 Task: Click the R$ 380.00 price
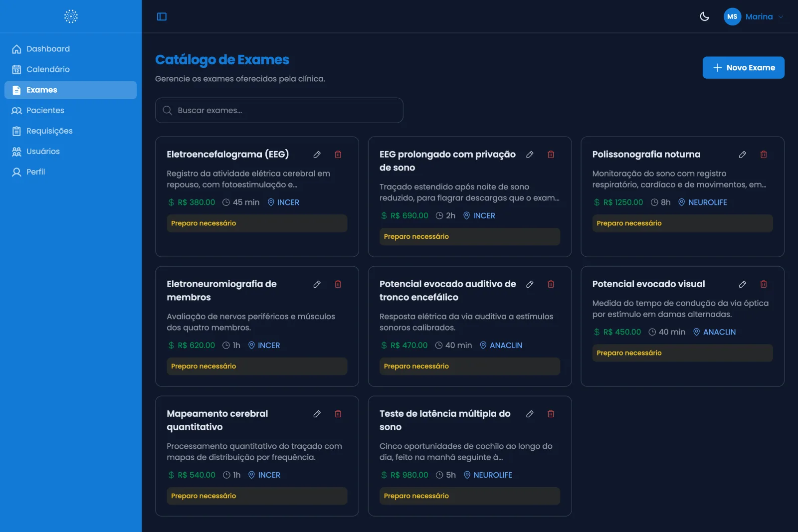196,202
